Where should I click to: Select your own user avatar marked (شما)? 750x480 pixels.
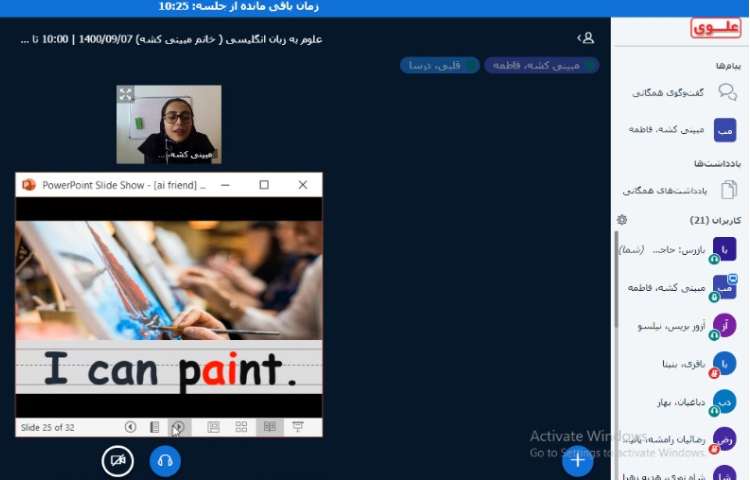click(725, 250)
